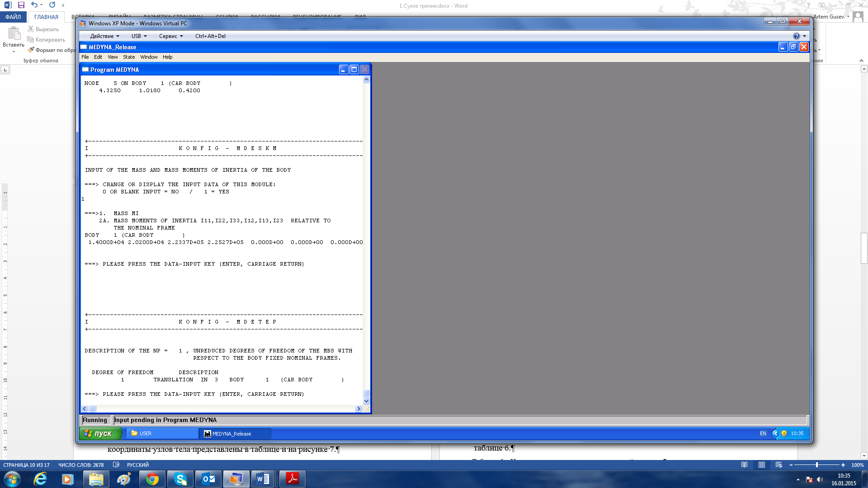Click the MEDYNA_Release title bar app icon
868x488 pixels.
[x=84, y=47]
